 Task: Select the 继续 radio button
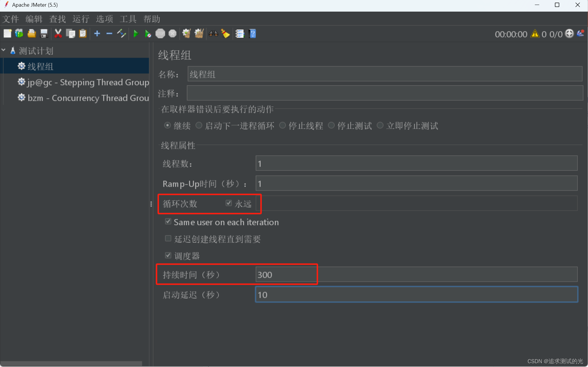tap(167, 126)
